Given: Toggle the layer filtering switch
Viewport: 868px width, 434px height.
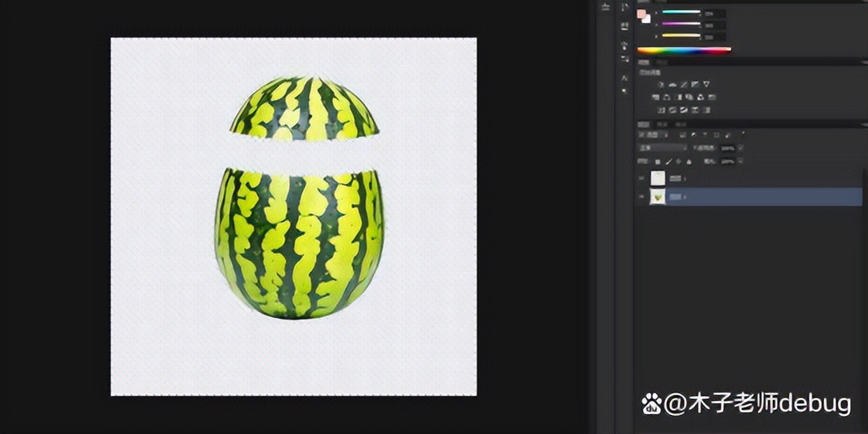Looking at the screenshot, I should click(743, 133).
